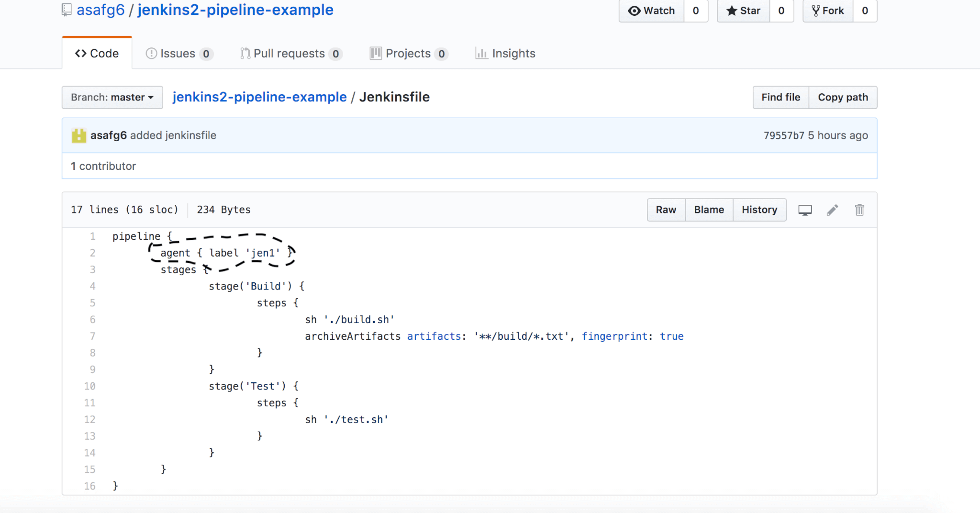Open the jenkins2-pipeline-example repo title link

tap(235, 10)
